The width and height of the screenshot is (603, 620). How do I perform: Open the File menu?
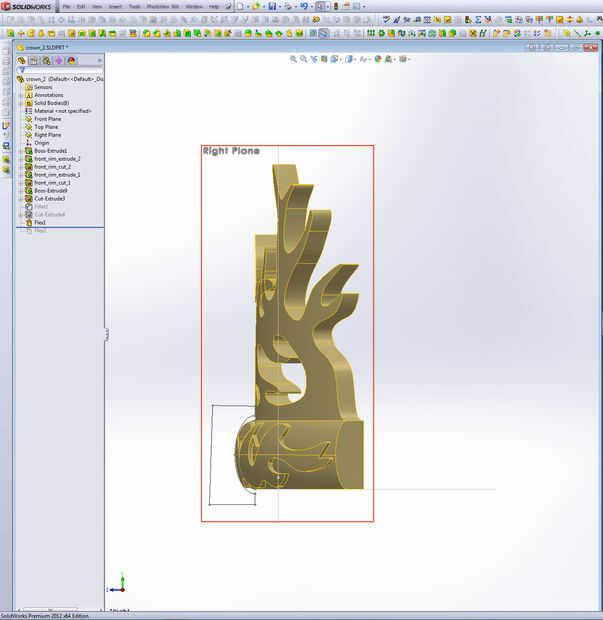pos(66,7)
